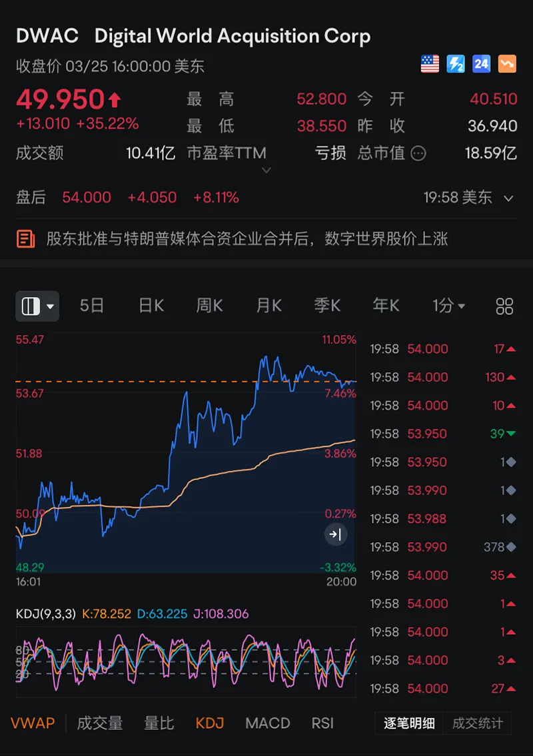
Task: Collapse chart with arrow-to-bar icon
Action: [x=335, y=534]
